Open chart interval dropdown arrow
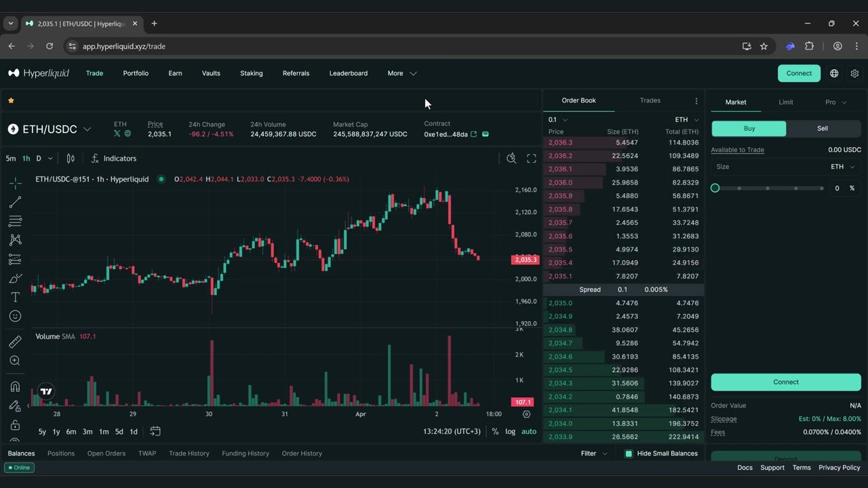 50,159
